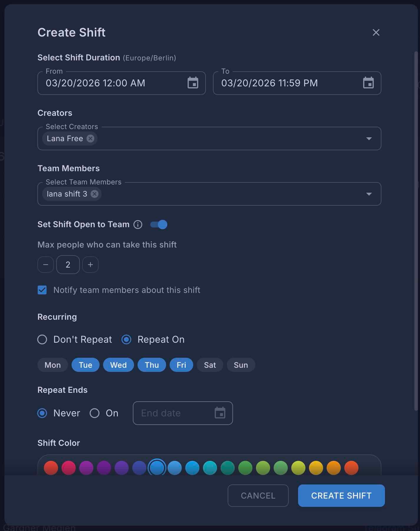Remove lana shift 3 chip
Viewport: 420px width, 531px height.
(94, 194)
